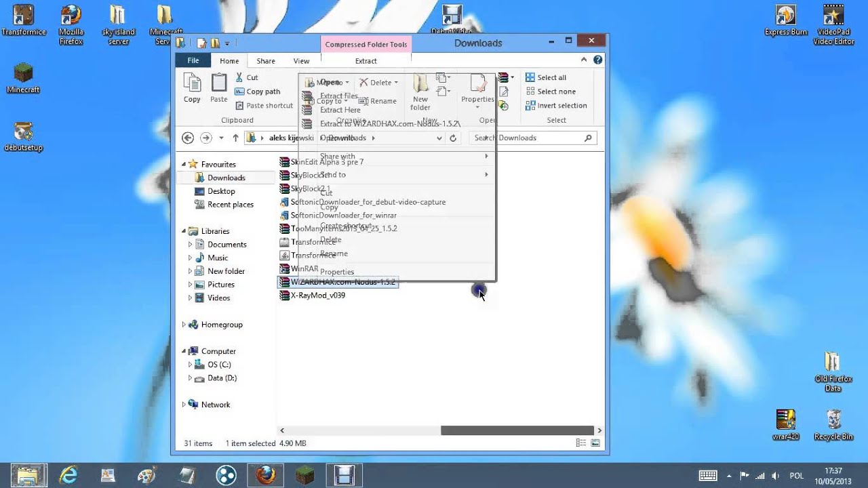868x488 pixels.
Task: Select the wrar420 desktop icon
Action: click(786, 425)
